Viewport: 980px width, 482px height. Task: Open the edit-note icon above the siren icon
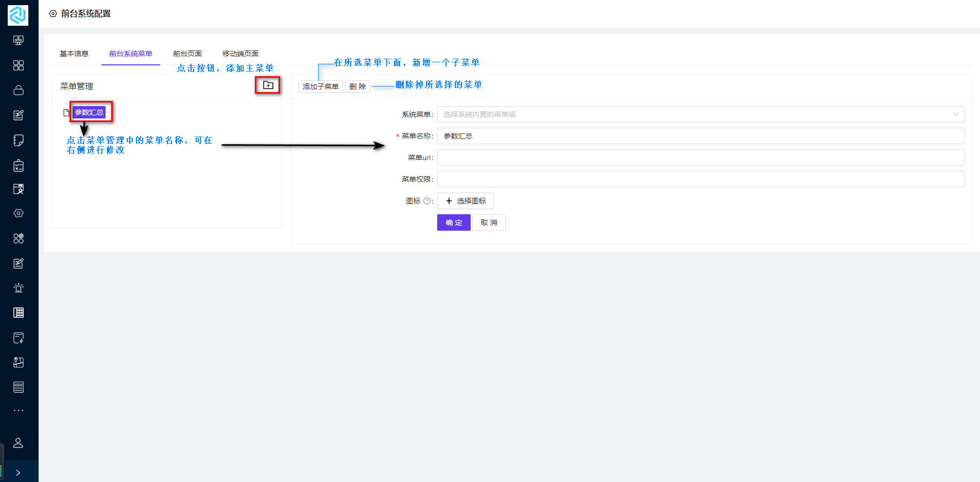click(19, 264)
